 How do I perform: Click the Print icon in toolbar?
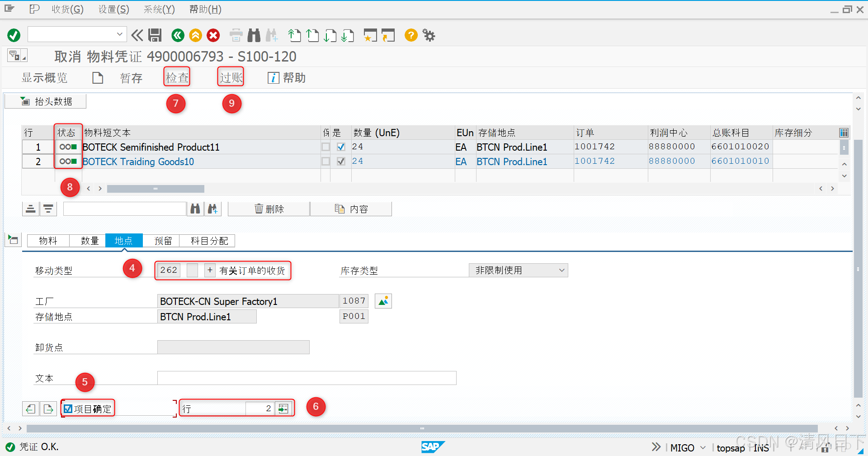click(x=236, y=35)
